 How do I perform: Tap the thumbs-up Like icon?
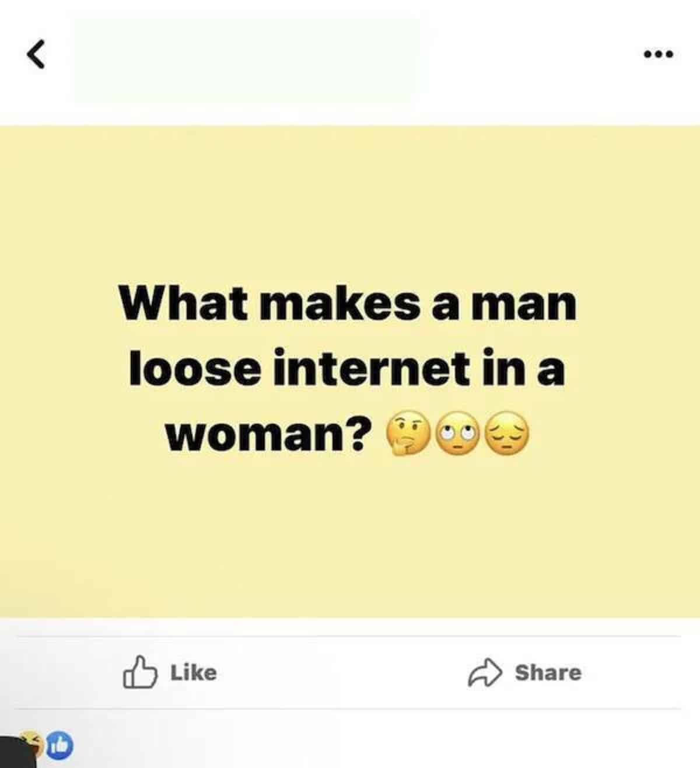(x=140, y=672)
